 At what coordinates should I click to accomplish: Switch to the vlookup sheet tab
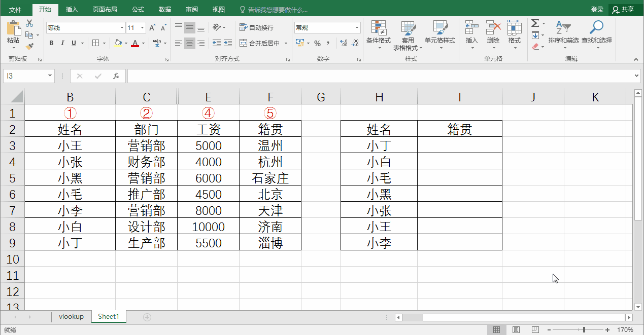[71, 317]
